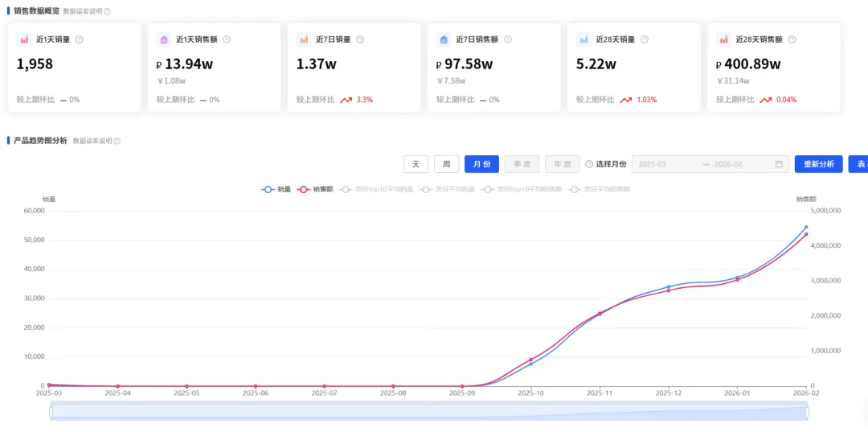Click help icon beside 销售数据概览 数据误差说明
Screen dimensions: 868x432
point(107,11)
